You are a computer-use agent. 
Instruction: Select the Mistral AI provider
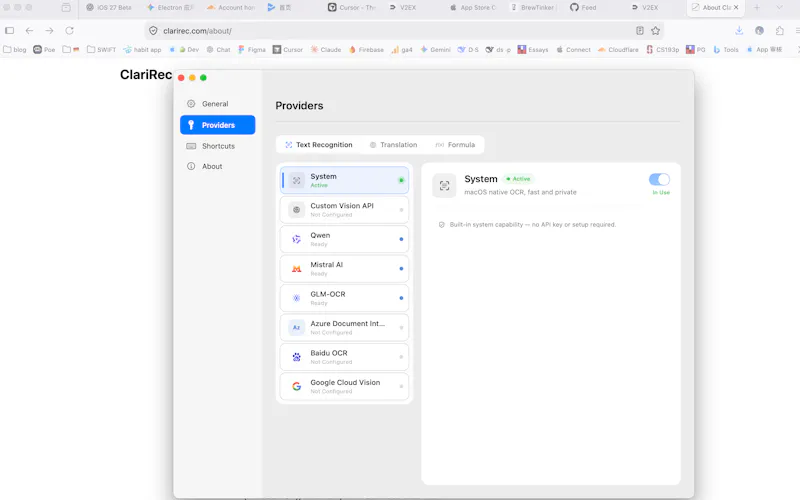pos(344,268)
